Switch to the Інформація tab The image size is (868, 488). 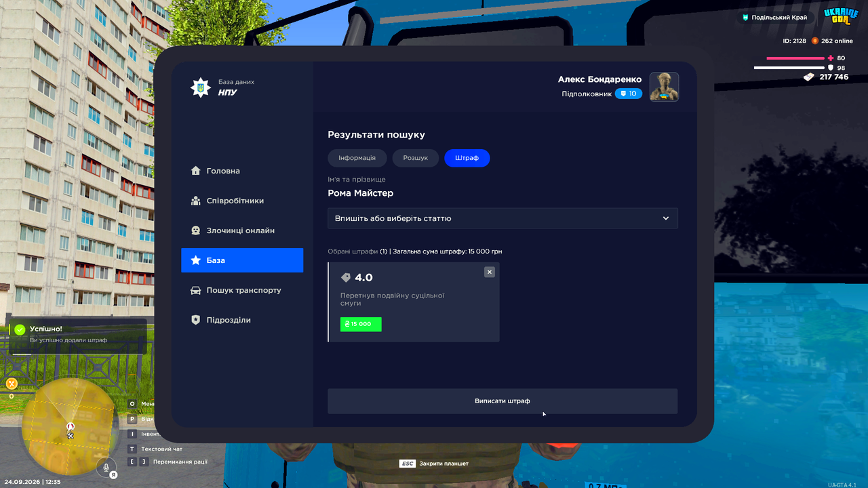[x=357, y=158]
